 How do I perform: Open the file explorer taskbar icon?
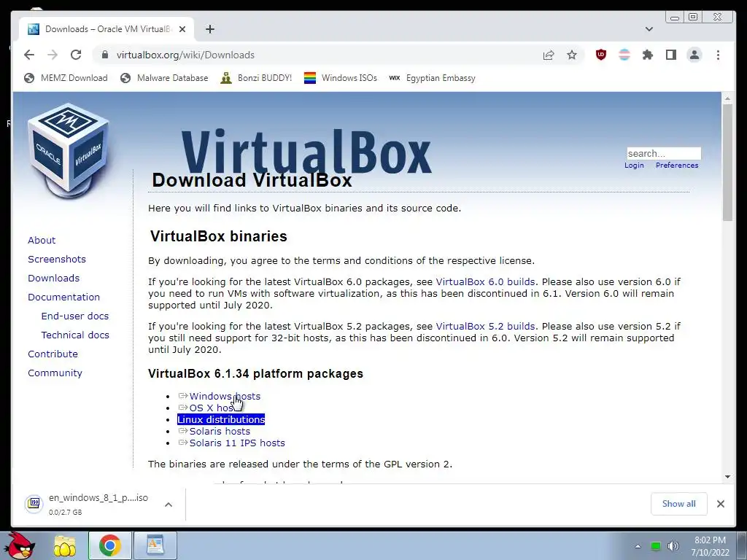(65, 545)
